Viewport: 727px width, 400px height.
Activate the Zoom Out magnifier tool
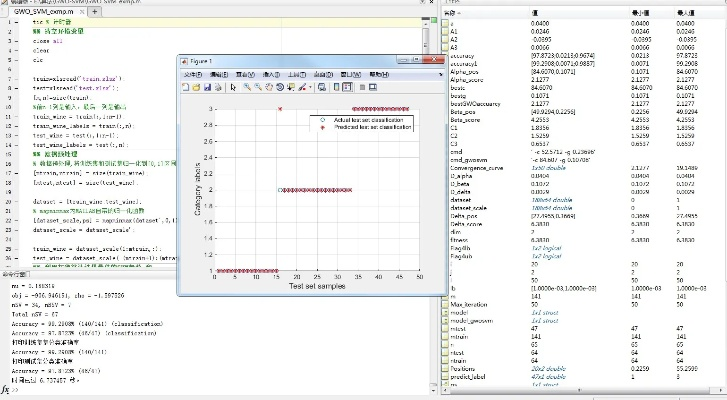pos(258,87)
